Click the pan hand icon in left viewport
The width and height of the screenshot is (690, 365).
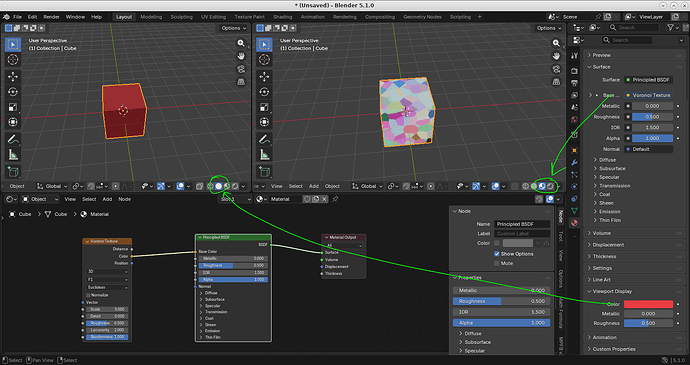[x=241, y=56]
